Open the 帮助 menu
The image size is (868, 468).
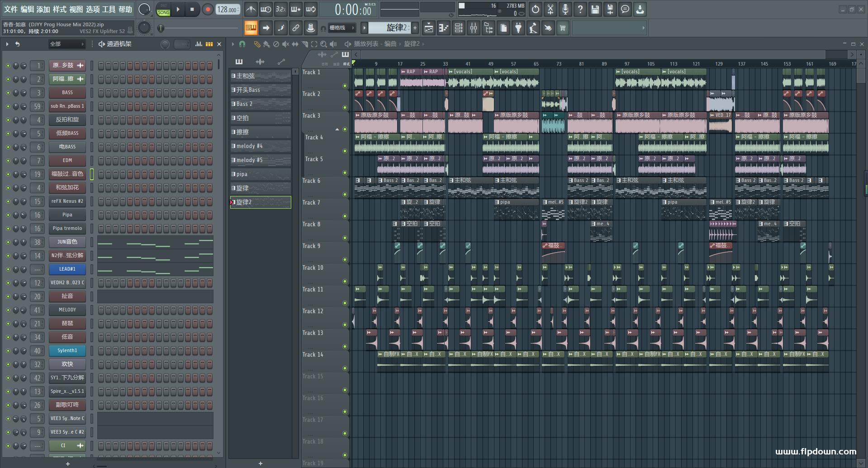point(125,10)
